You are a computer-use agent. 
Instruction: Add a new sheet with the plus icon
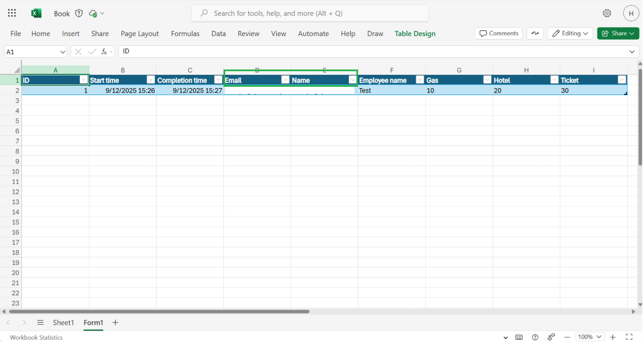116,323
